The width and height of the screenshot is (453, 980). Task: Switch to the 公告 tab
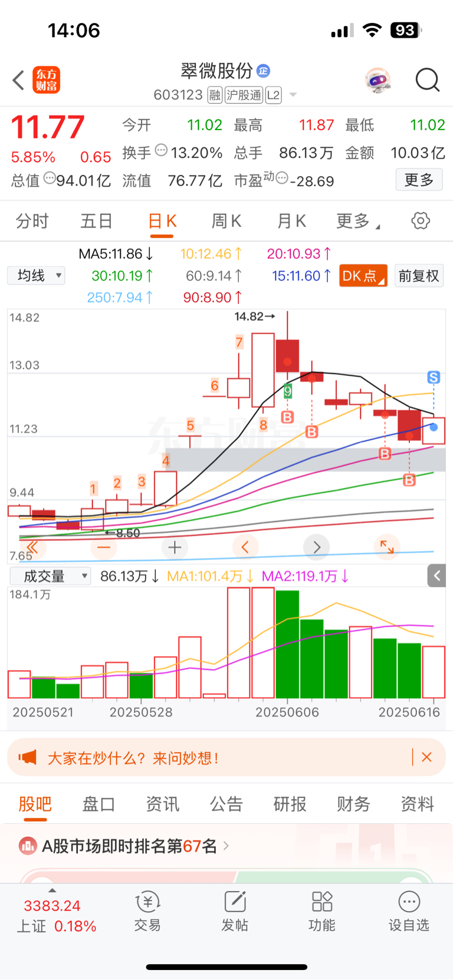click(226, 804)
